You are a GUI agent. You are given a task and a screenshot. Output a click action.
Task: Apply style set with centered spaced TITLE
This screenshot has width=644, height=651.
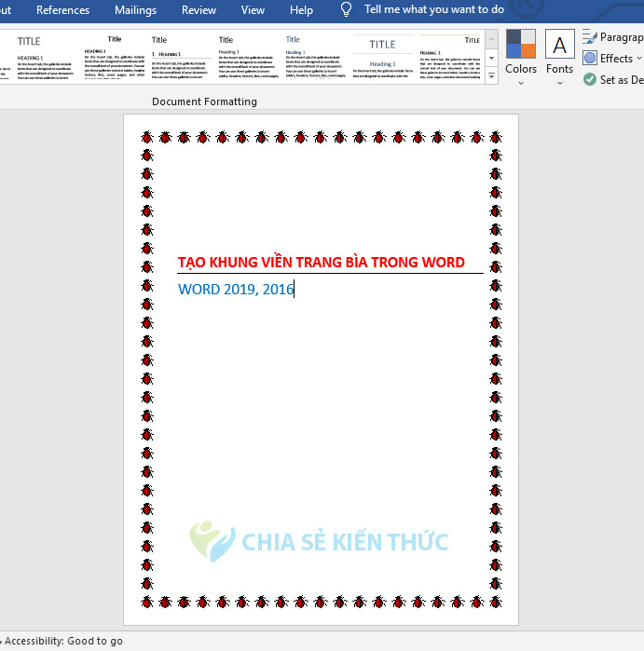point(383,58)
